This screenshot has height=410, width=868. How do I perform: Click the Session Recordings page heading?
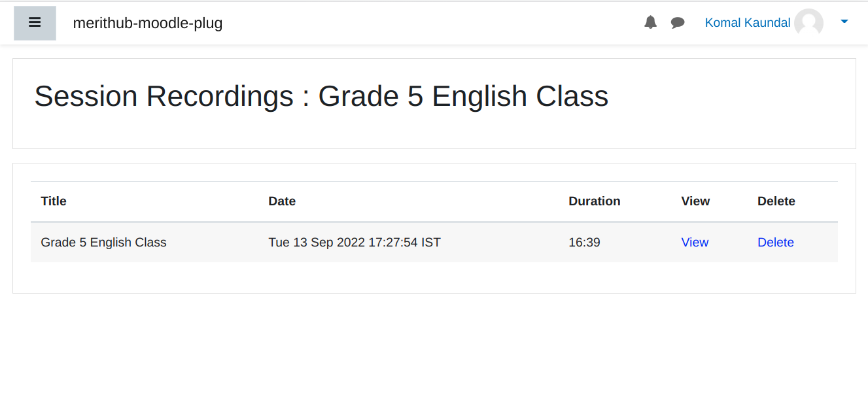click(321, 96)
